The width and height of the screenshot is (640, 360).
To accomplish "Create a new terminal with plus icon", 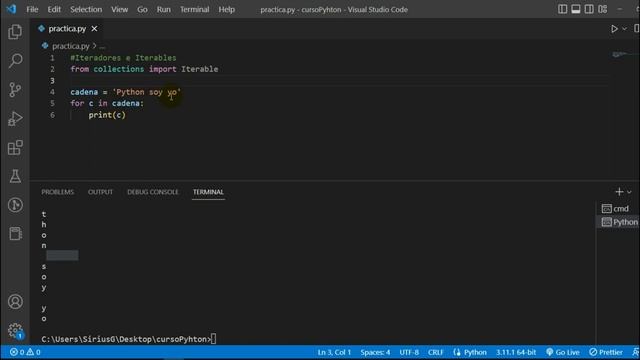I will pyautogui.click(x=619, y=191).
